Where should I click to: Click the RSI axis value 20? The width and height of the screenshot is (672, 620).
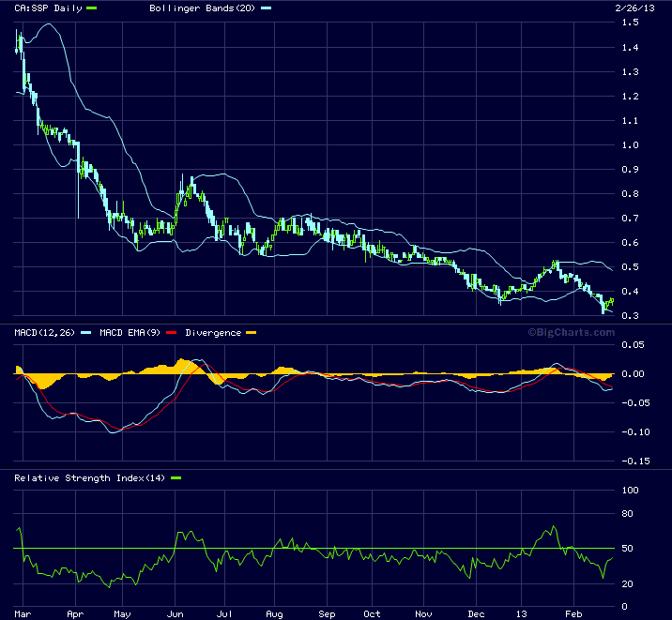[627, 584]
